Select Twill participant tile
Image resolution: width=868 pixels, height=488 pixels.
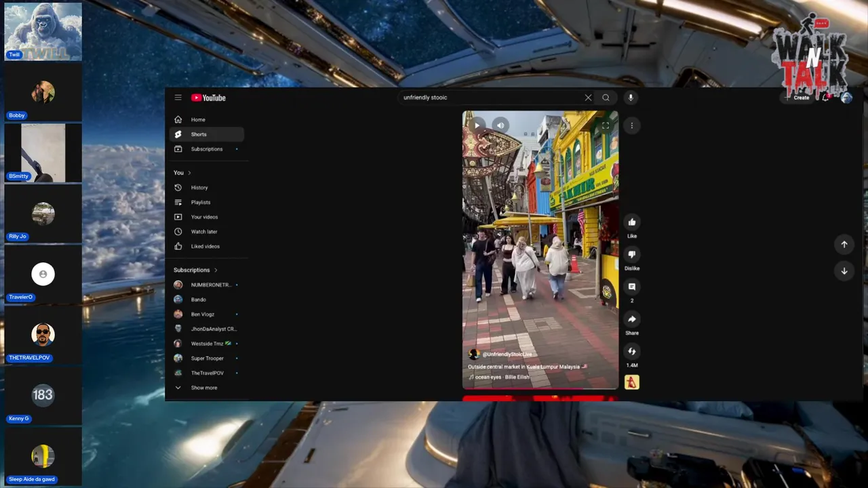(x=43, y=31)
